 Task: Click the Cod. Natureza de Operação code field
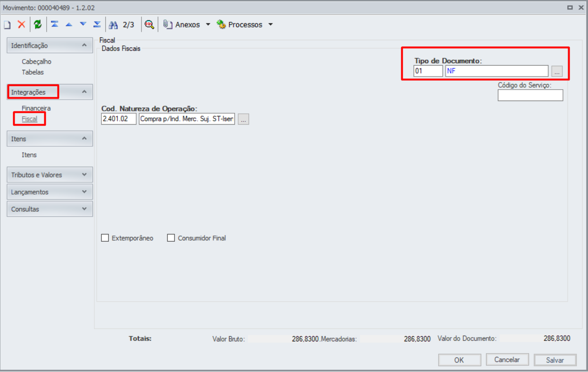(119, 119)
